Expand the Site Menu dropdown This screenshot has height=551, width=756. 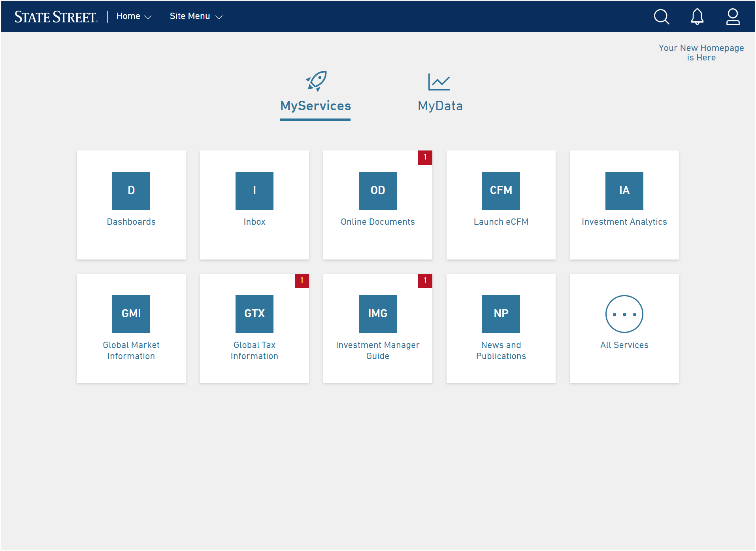click(196, 16)
